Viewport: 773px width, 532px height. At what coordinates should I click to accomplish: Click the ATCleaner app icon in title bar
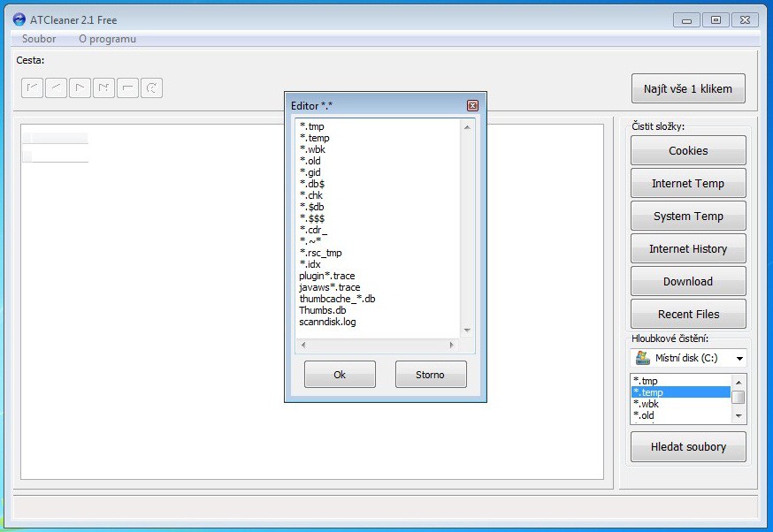(19, 19)
